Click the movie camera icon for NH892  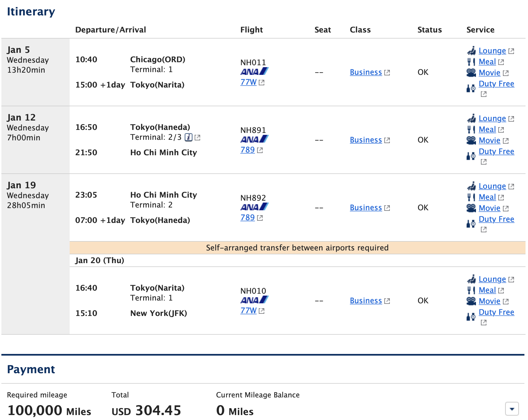[471, 208]
